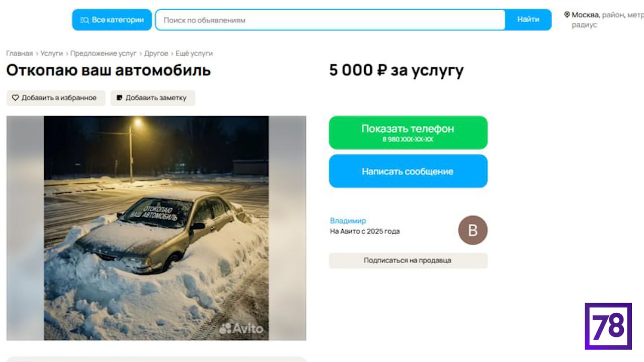Click the heart favorite icon

pos(16,98)
